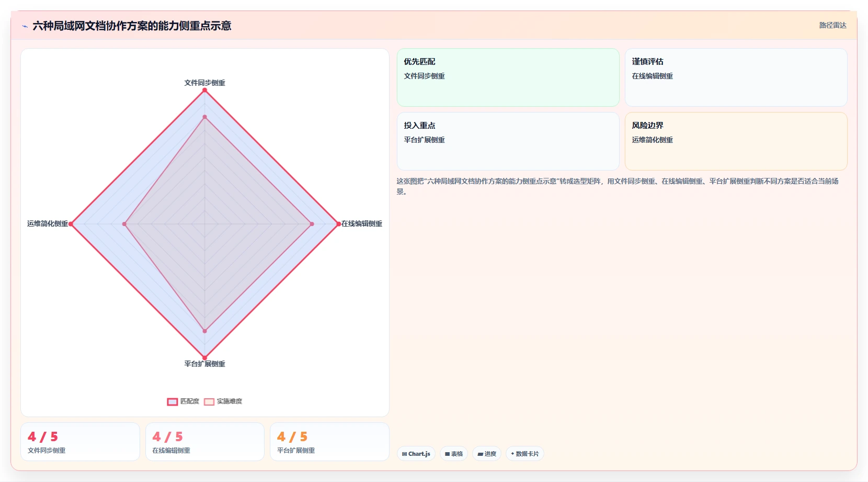Click the page title 六种局域网文档协作方案的能力侧重点示意
868x482 pixels.
(132, 26)
